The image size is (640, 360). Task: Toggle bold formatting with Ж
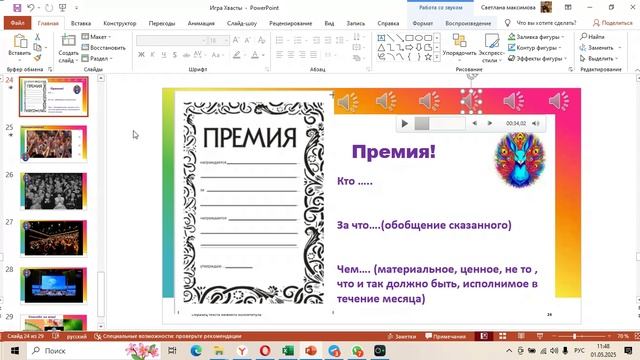pyautogui.click(x=141, y=55)
